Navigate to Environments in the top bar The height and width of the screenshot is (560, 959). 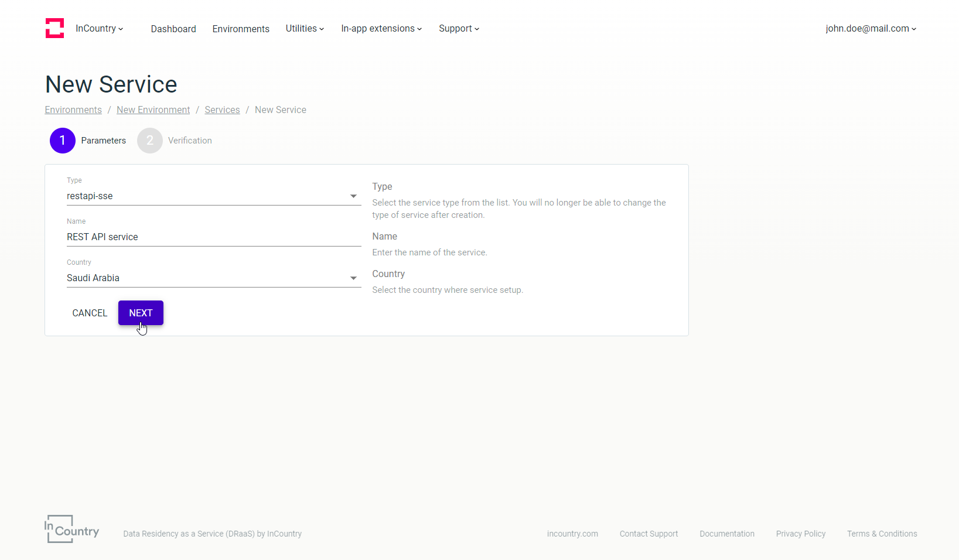coord(241,29)
